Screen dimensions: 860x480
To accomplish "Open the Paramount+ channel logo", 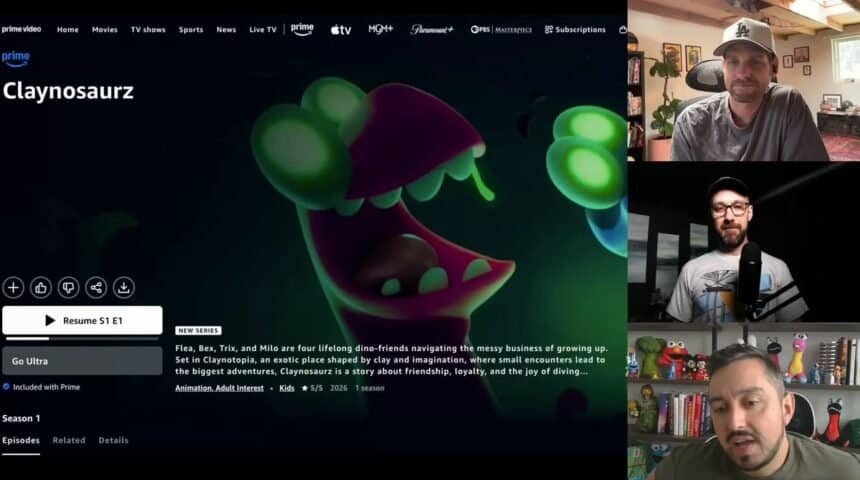I will [432, 30].
